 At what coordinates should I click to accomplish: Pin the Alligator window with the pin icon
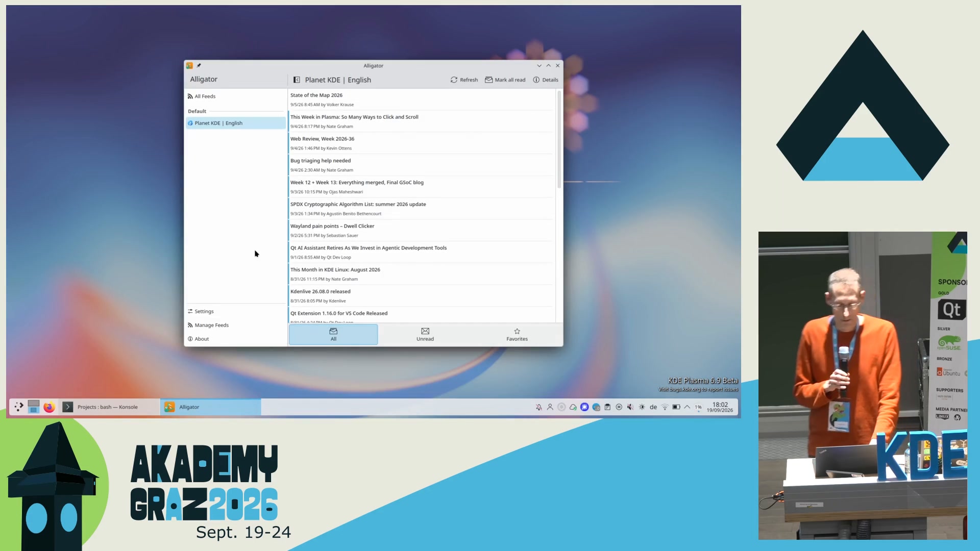click(199, 65)
